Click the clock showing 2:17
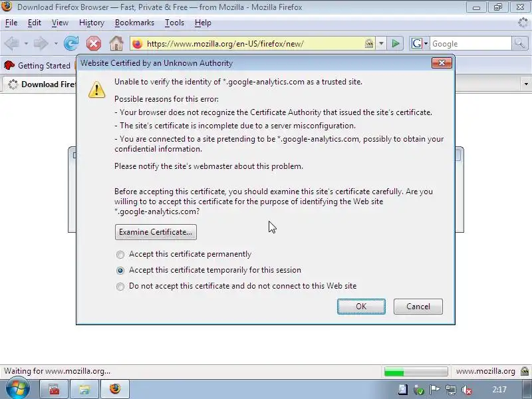Image resolution: width=532 pixels, height=399 pixels. click(x=499, y=390)
